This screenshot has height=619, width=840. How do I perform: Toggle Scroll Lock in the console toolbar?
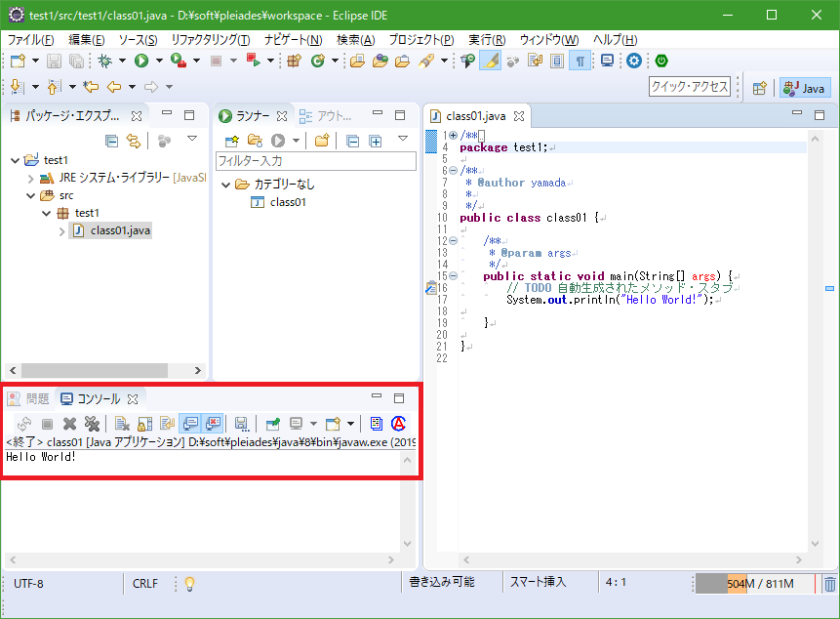[x=142, y=424]
